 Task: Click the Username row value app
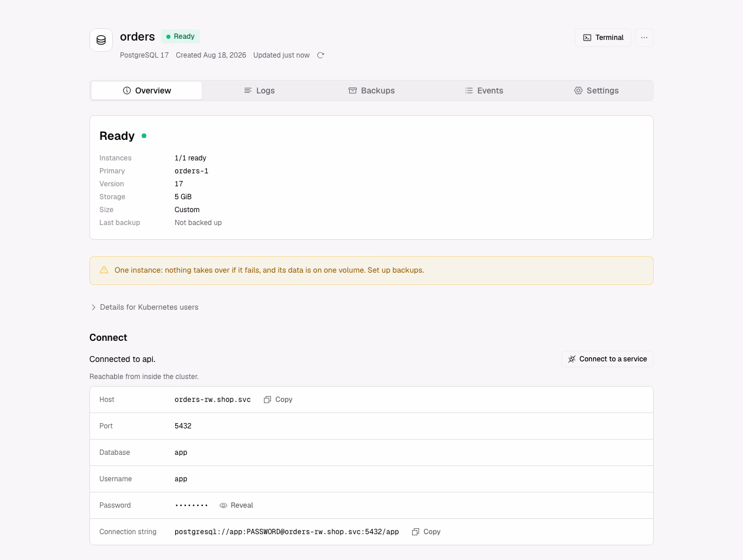[x=181, y=479]
